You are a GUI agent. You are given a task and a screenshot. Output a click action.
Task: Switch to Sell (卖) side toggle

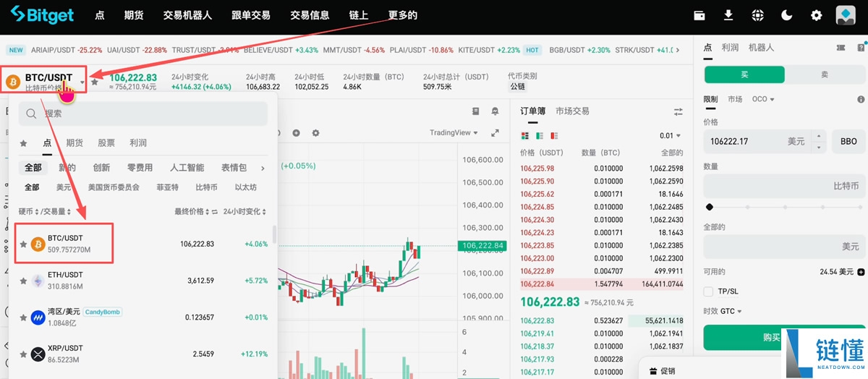coord(825,74)
